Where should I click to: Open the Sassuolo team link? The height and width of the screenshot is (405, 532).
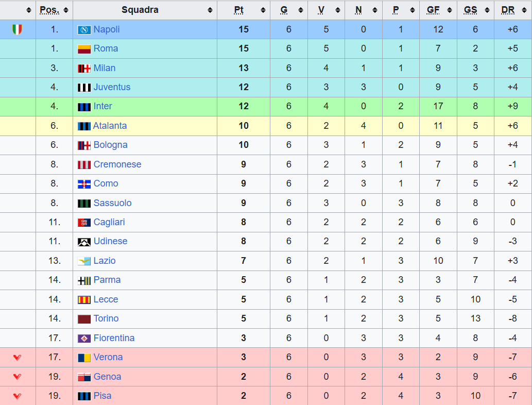click(x=112, y=203)
